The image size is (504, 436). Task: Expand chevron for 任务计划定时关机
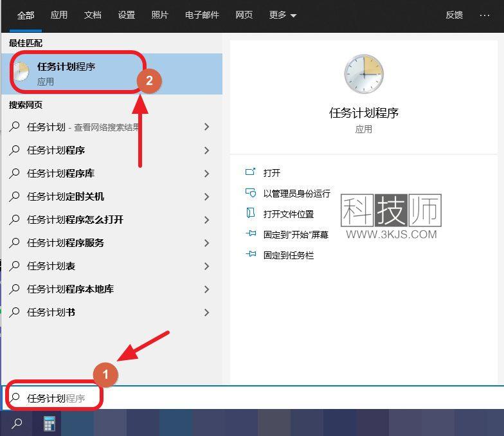click(x=207, y=197)
